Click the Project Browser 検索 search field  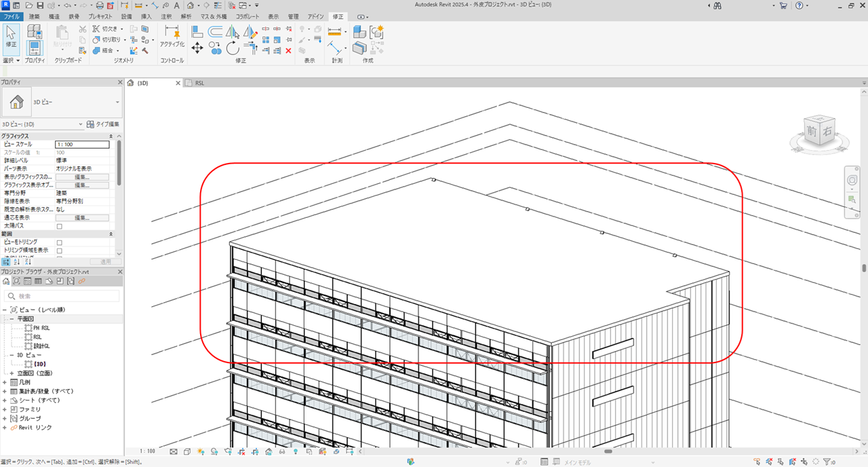point(62,297)
